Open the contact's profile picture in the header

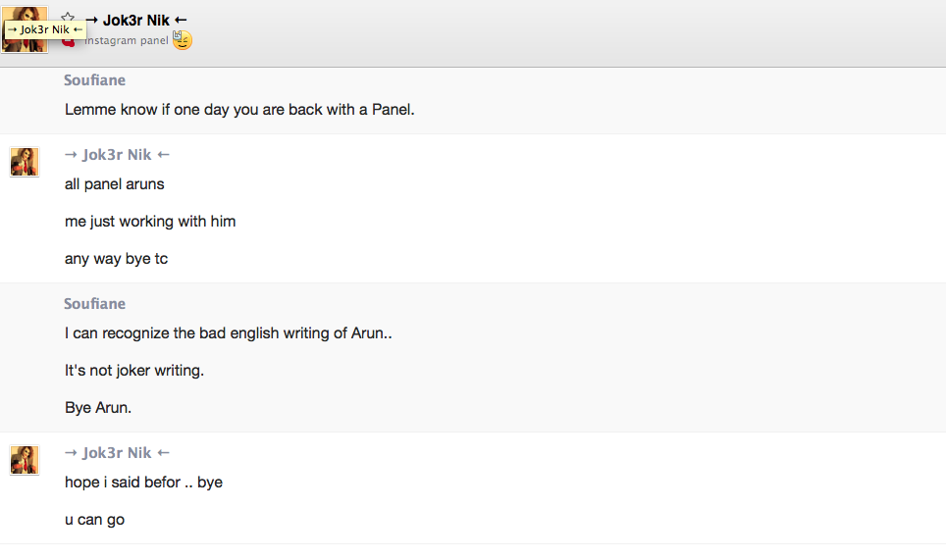(25, 29)
